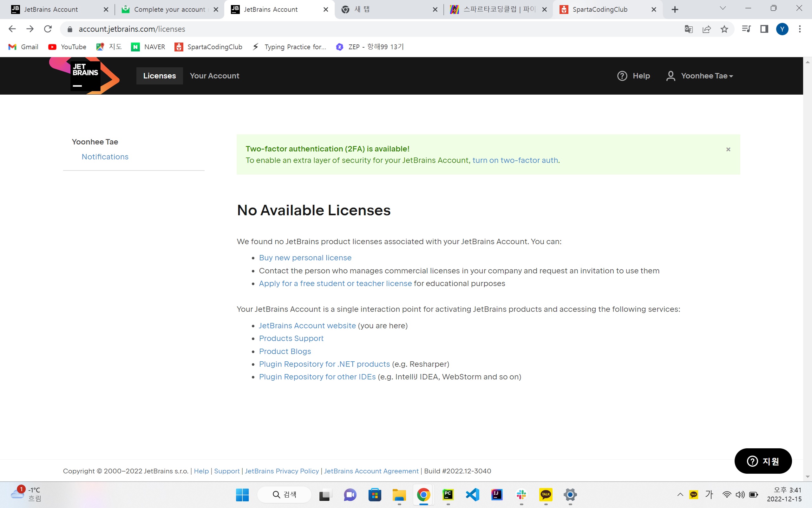Click turn on two-factor auth link
The width and height of the screenshot is (812, 508).
coord(515,160)
